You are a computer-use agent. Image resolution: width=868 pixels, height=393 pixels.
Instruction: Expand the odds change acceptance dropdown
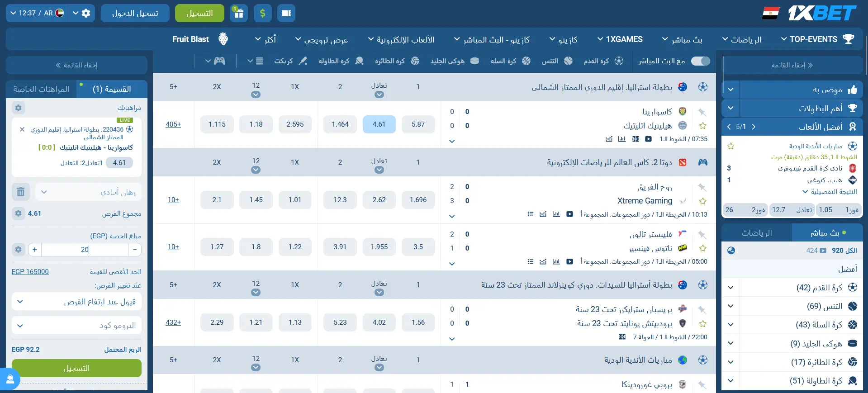[x=76, y=302]
